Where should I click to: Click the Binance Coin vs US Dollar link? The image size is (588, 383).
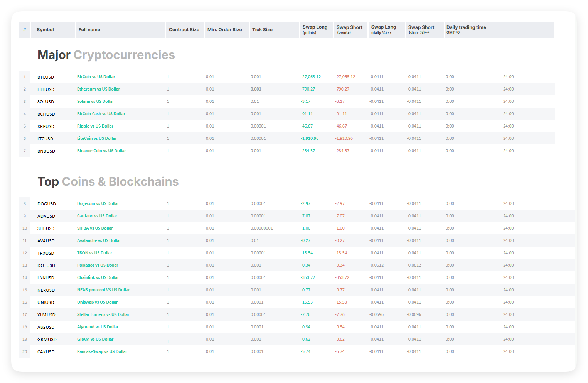tap(101, 151)
